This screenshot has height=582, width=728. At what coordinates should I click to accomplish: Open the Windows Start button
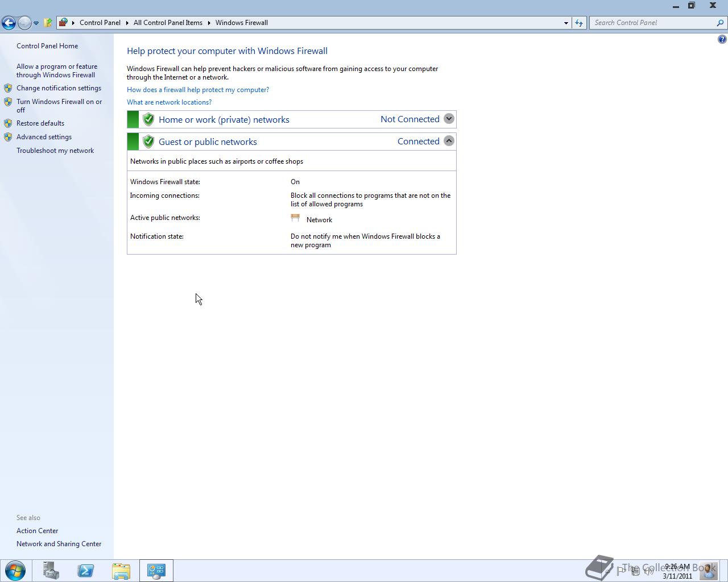pyautogui.click(x=15, y=571)
